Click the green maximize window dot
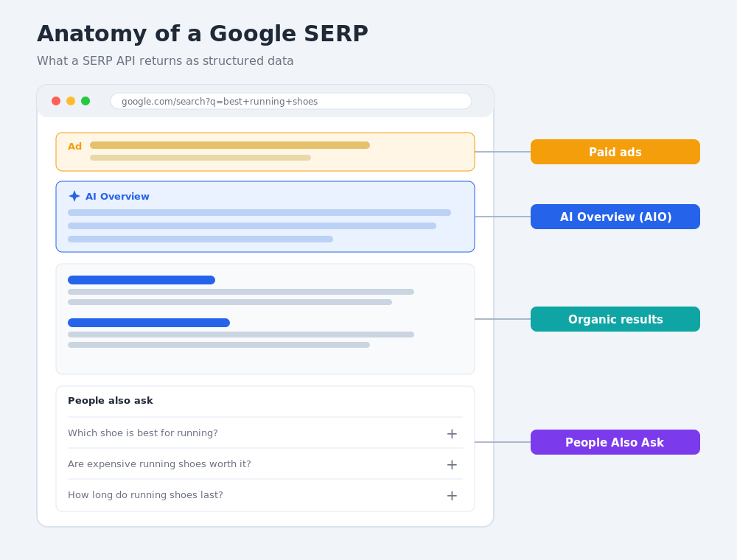 85,101
